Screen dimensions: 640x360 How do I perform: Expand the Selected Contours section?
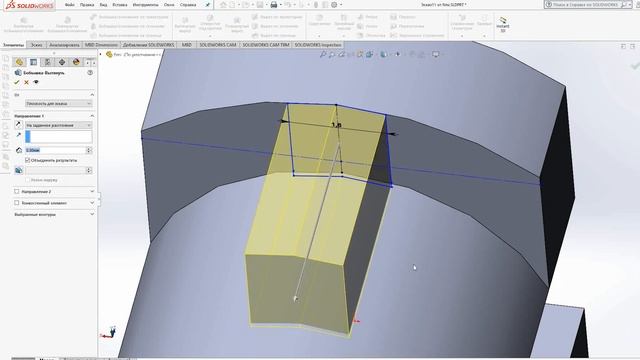click(92, 214)
